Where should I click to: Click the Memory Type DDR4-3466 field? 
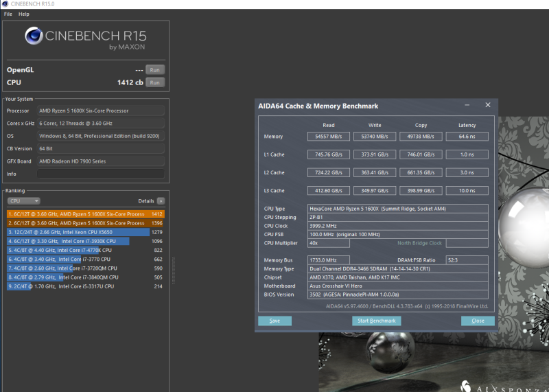coord(398,268)
